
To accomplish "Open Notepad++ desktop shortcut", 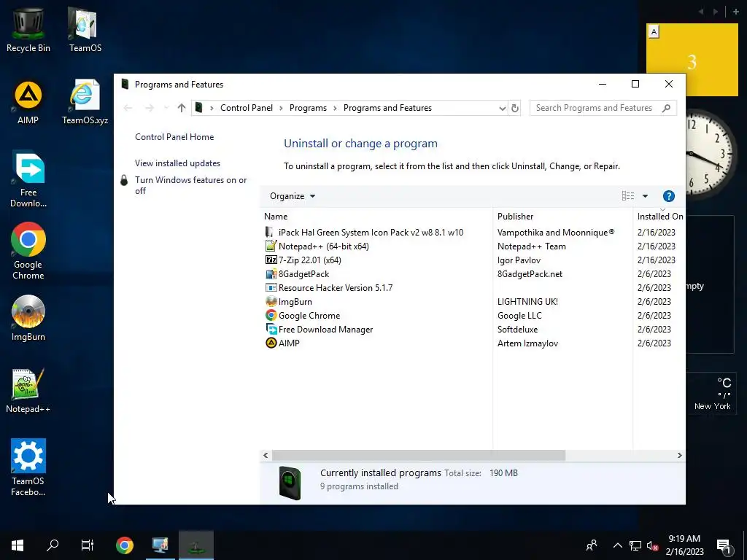I will click(28, 391).
